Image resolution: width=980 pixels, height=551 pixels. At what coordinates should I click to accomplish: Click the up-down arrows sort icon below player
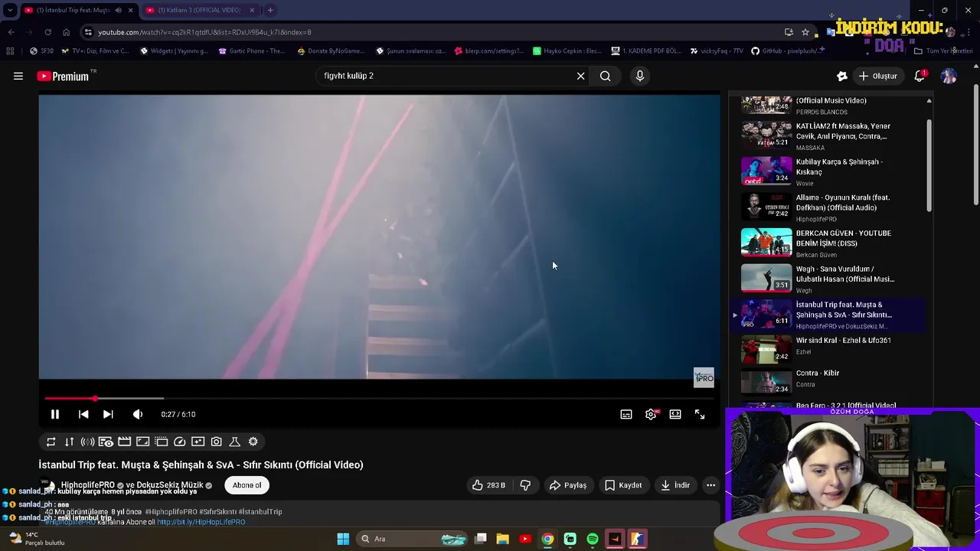click(x=69, y=442)
